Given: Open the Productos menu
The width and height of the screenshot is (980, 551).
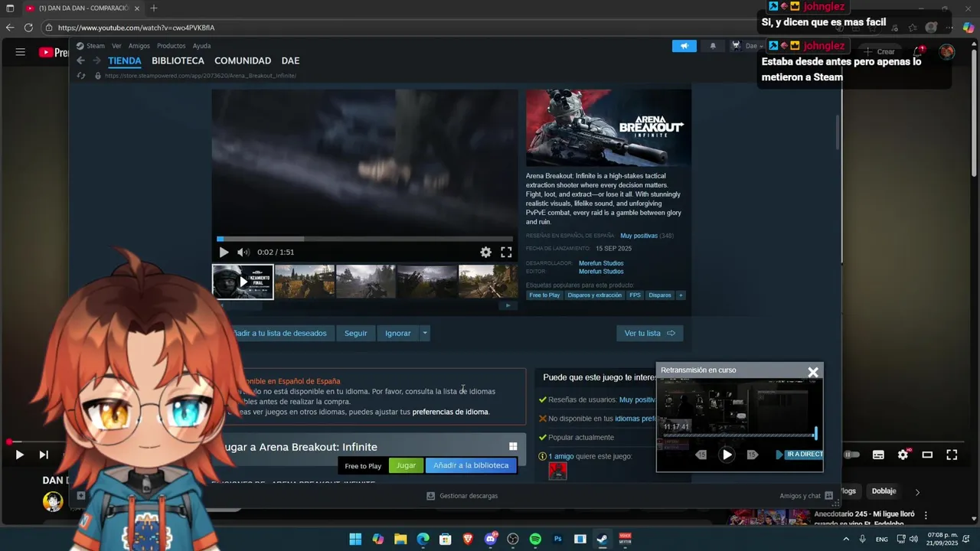Looking at the screenshot, I should pos(171,46).
